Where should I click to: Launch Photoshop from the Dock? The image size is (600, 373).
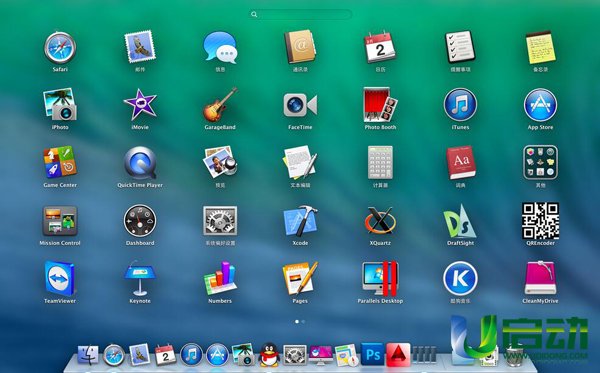coord(372,354)
